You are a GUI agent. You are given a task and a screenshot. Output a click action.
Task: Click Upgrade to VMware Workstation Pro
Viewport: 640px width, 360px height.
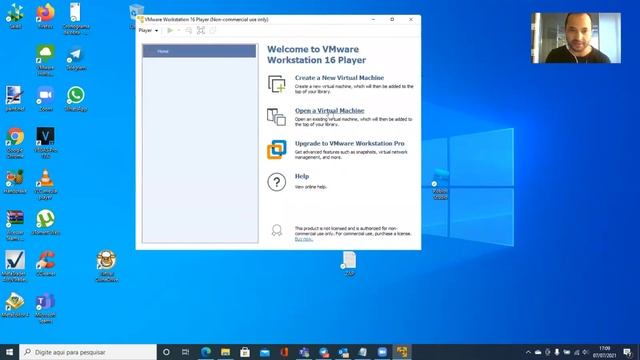[349, 143]
